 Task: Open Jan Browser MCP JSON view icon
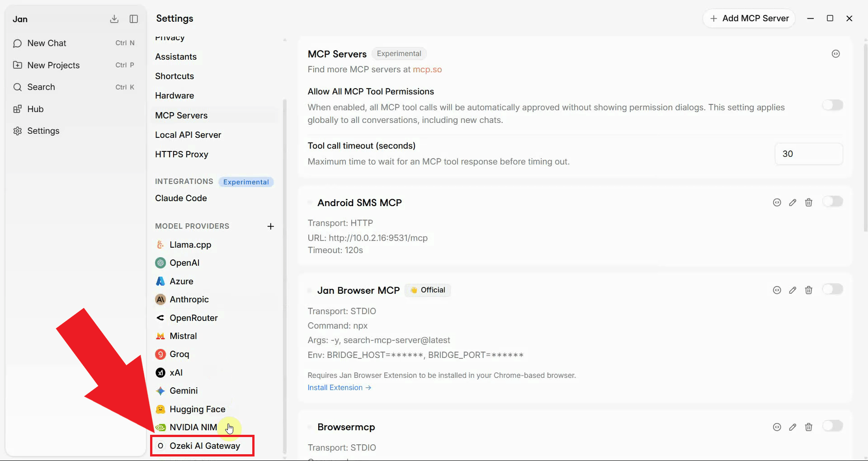click(777, 290)
